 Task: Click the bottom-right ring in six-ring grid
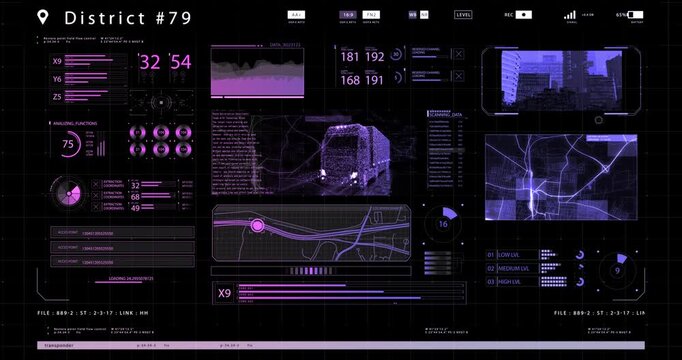(184, 150)
